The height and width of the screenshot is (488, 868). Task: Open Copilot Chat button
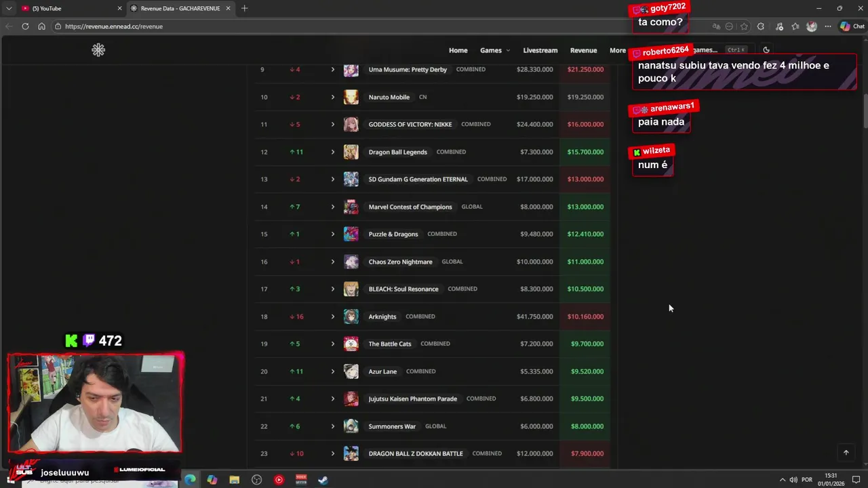coord(852,26)
